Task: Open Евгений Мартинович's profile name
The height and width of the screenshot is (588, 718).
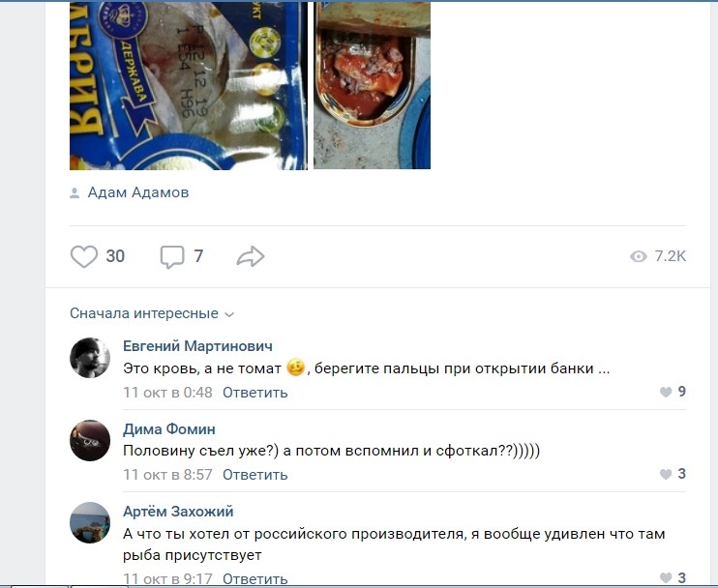Action: (197, 346)
